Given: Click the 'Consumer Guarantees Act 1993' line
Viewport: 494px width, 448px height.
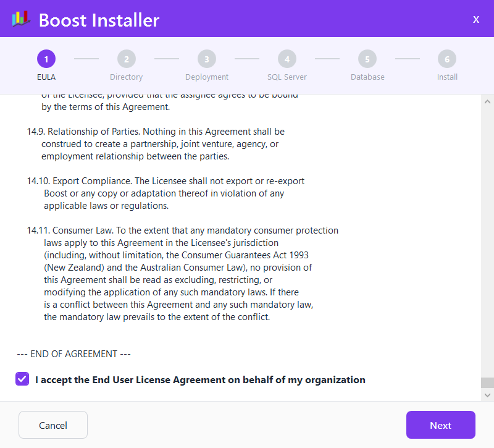Looking at the screenshot, I should (x=177, y=255).
